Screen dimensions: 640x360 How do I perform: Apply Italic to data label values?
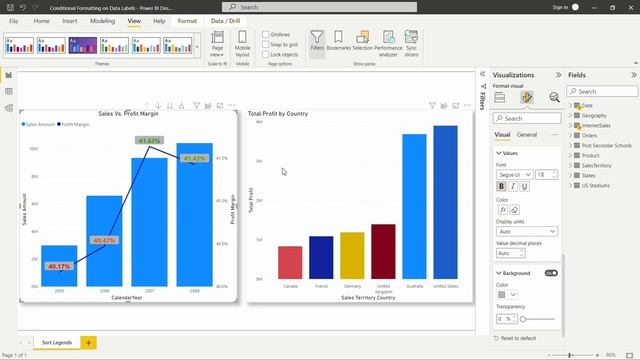[x=513, y=187]
